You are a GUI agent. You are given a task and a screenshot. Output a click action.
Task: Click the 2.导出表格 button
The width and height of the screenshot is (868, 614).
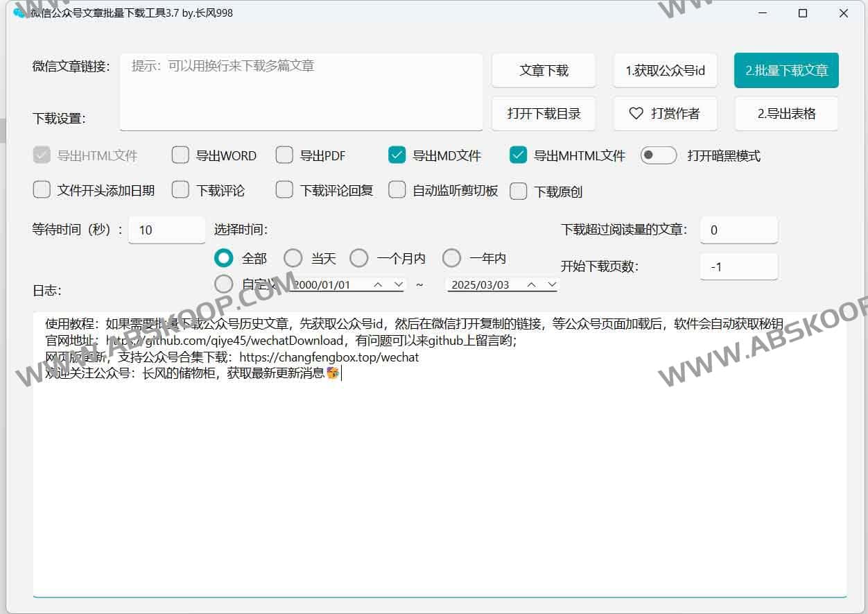(x=786, y=114)
